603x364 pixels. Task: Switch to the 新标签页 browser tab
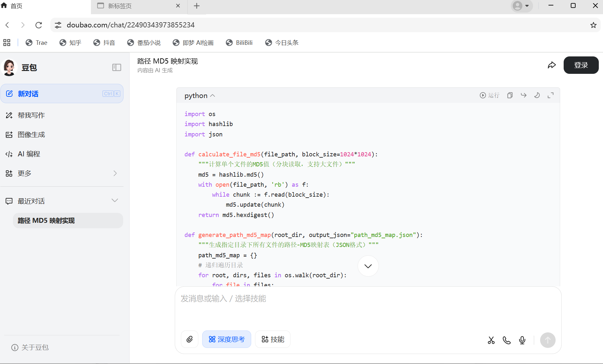(x=139, y=6)
